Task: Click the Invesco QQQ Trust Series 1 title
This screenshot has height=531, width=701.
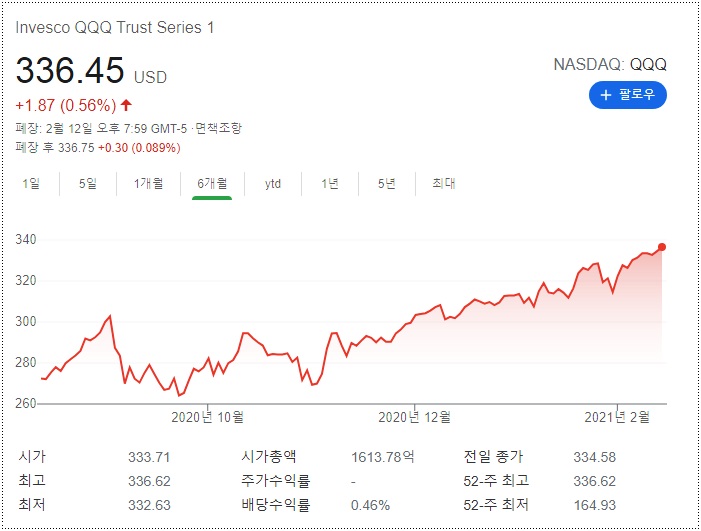Action: coord(114,28)
